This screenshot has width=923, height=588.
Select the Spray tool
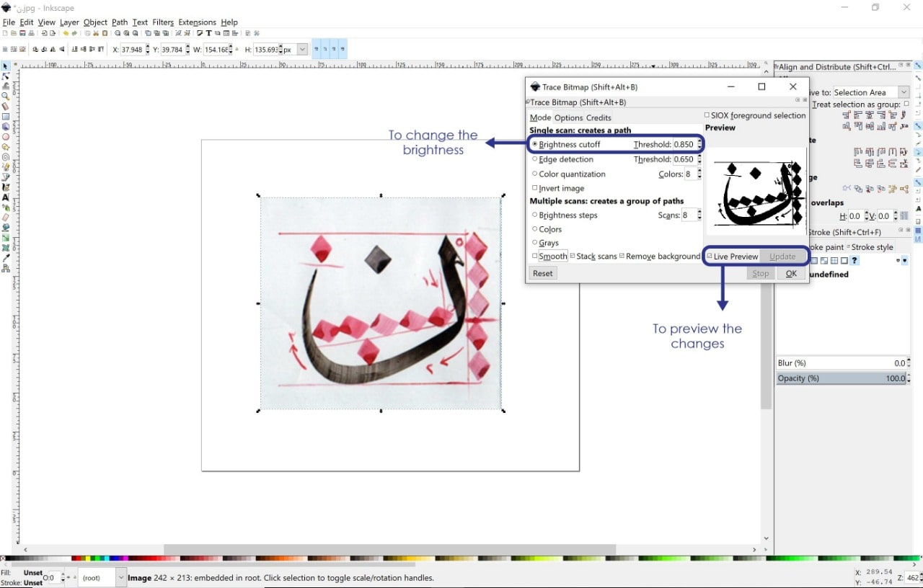click(5, 207)
